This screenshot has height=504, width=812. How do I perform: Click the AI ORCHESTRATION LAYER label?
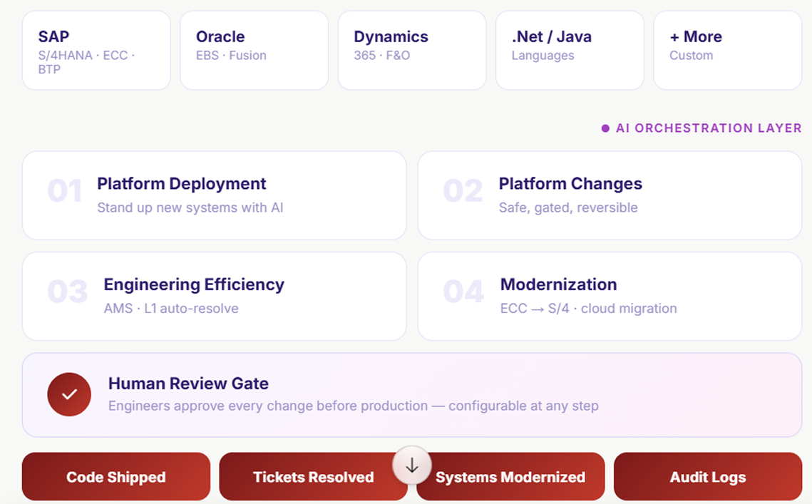[709, 128]
